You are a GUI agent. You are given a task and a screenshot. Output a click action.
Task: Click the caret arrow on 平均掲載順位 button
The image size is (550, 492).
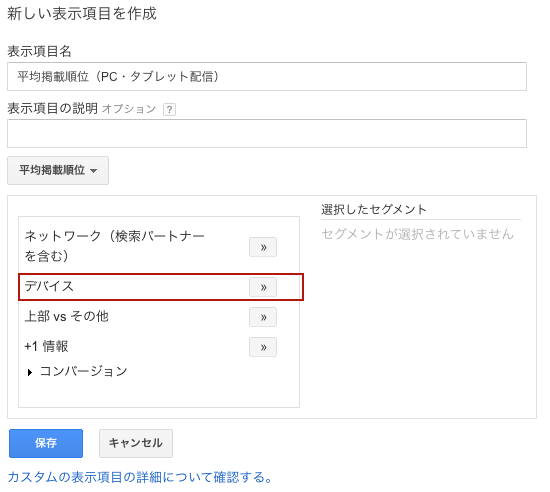[x=93, y=171]
